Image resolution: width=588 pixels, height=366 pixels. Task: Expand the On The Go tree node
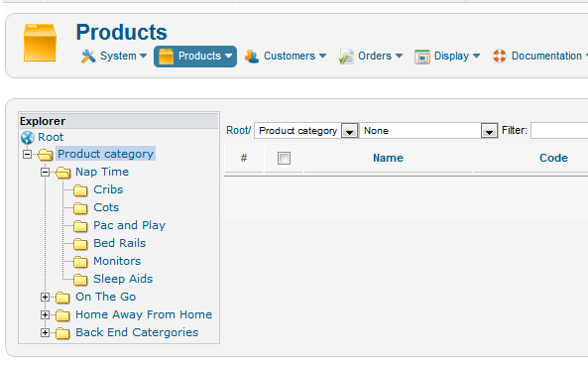pyautogui.click(x=45, y=297)
